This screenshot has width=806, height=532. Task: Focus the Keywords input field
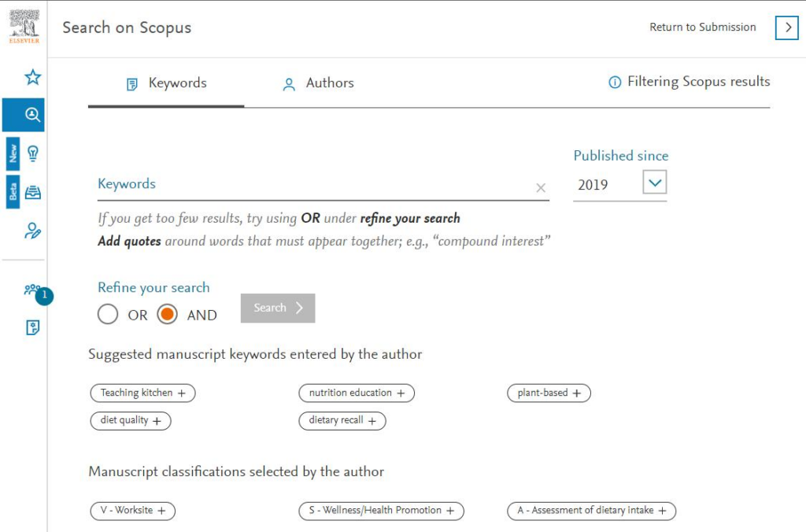click(313, 184)
